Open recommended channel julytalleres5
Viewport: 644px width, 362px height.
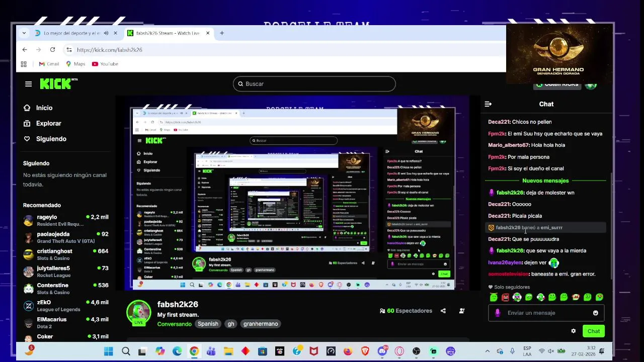[66, 271]
